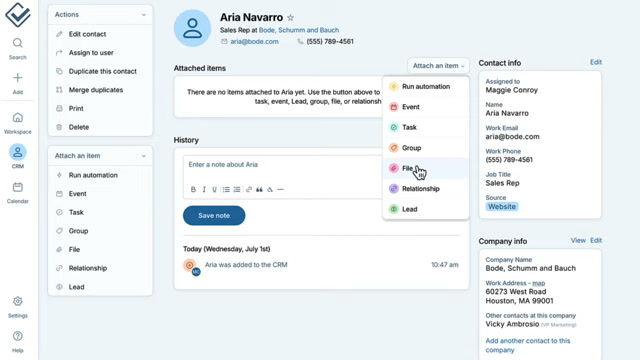Click header phone number (555) 789-4561

330,42
